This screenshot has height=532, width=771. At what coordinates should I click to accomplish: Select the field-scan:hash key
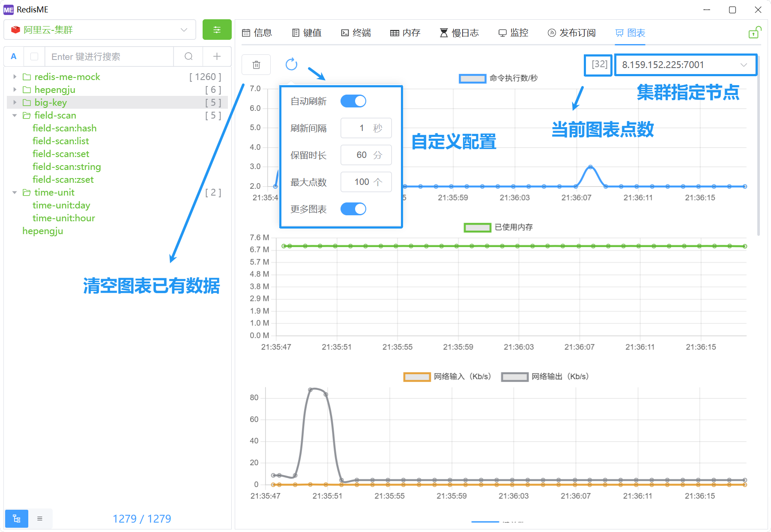point(65,128)
